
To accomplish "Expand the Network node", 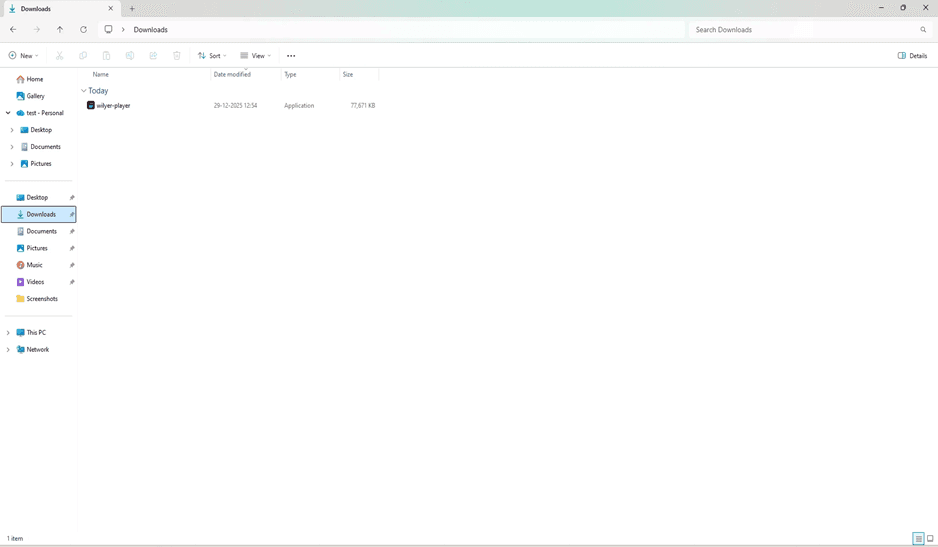I will (x=8, y=350).
